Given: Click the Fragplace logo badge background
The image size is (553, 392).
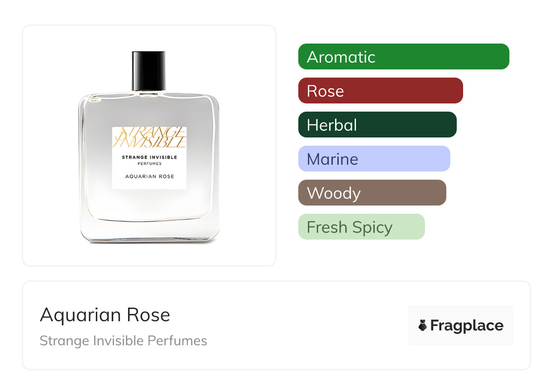Looking at the screenshot, I should 461,325.
